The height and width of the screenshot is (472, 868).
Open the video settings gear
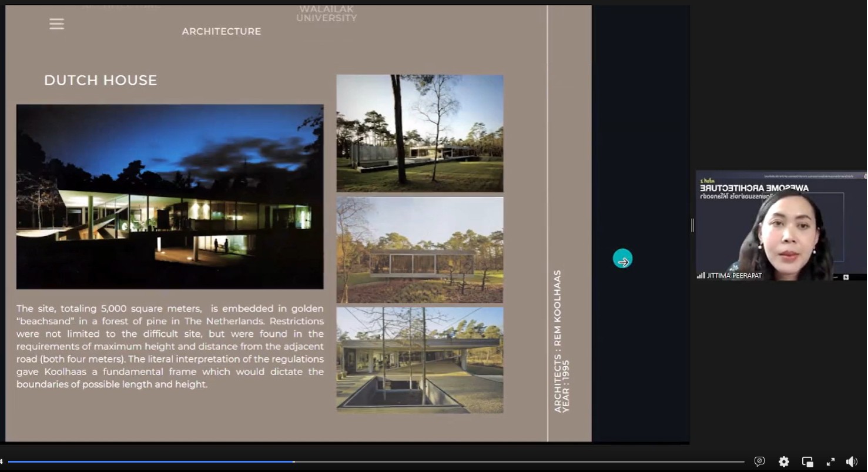[783, 462]
